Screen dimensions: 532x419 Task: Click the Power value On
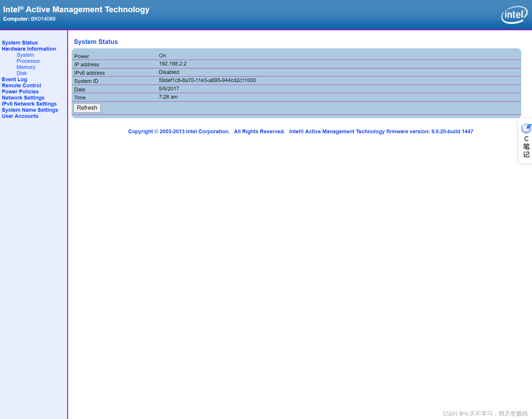(162, 56)
